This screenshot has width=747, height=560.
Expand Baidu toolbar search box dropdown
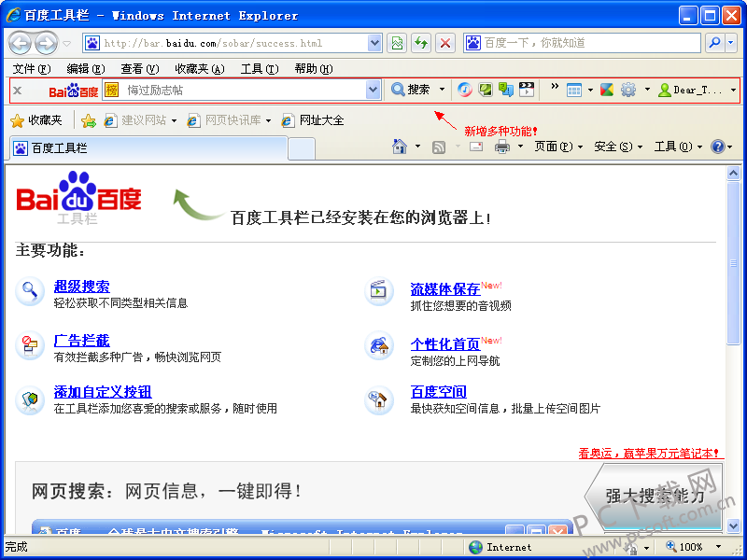tap(373, 90)
